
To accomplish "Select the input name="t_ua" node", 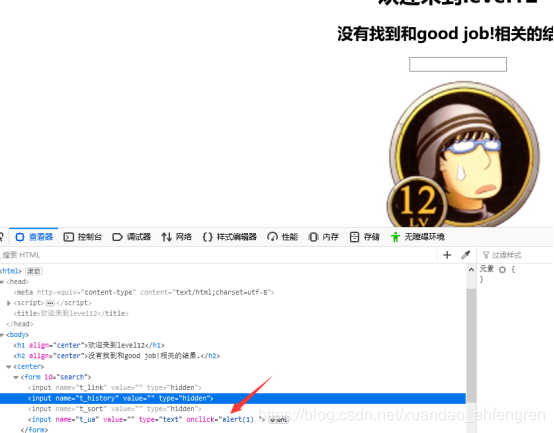I will 146,420.
